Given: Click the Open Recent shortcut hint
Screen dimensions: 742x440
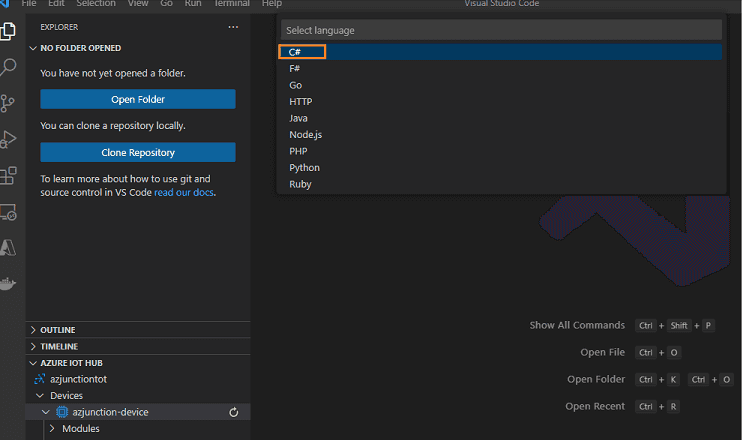Looking at the screenshot, I should [595, 406].
